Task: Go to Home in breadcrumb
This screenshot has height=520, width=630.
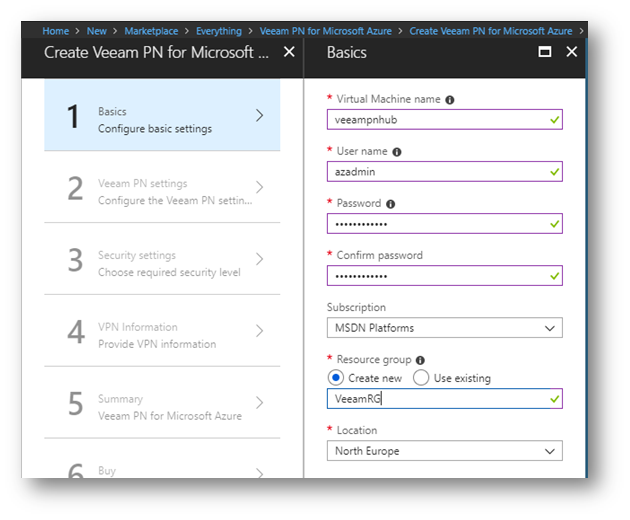Action: (x=56, y=32)
